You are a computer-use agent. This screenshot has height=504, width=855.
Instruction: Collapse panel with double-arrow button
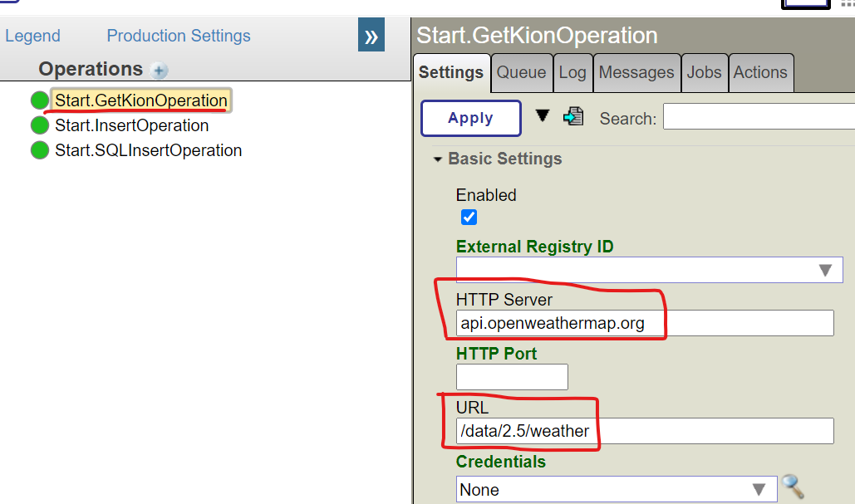(x=371, y=37)
